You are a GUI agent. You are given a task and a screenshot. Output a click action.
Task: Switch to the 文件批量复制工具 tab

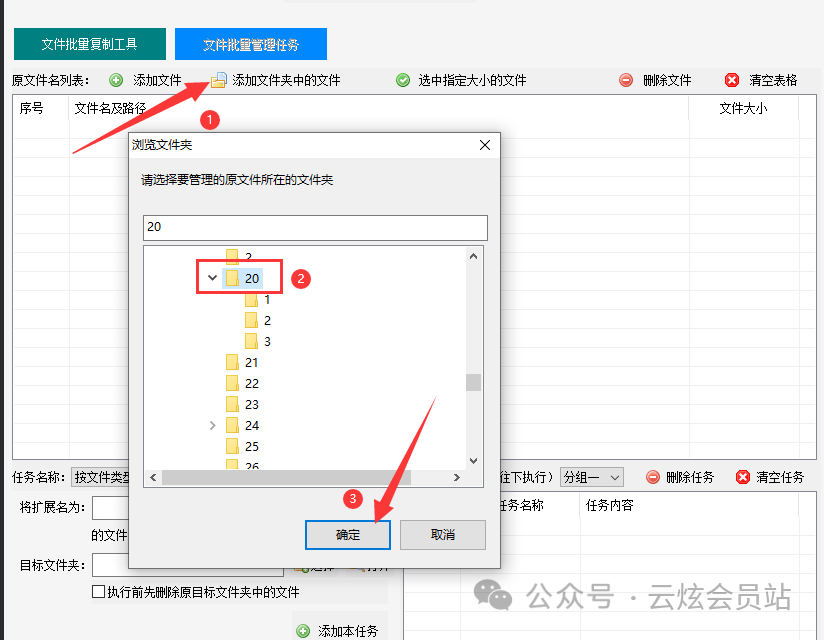coord(90,44)
